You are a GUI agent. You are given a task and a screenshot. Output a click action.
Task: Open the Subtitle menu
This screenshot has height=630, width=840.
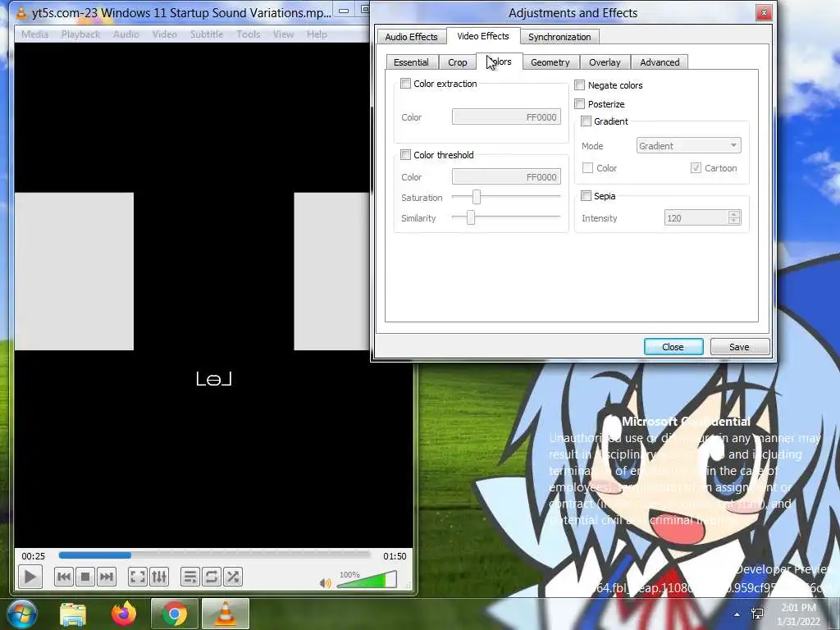206,34
